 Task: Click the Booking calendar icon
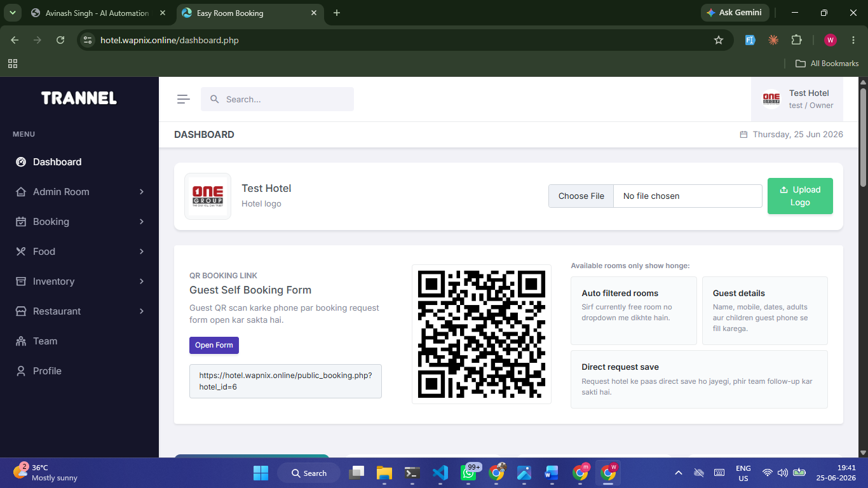click(21, 222)
